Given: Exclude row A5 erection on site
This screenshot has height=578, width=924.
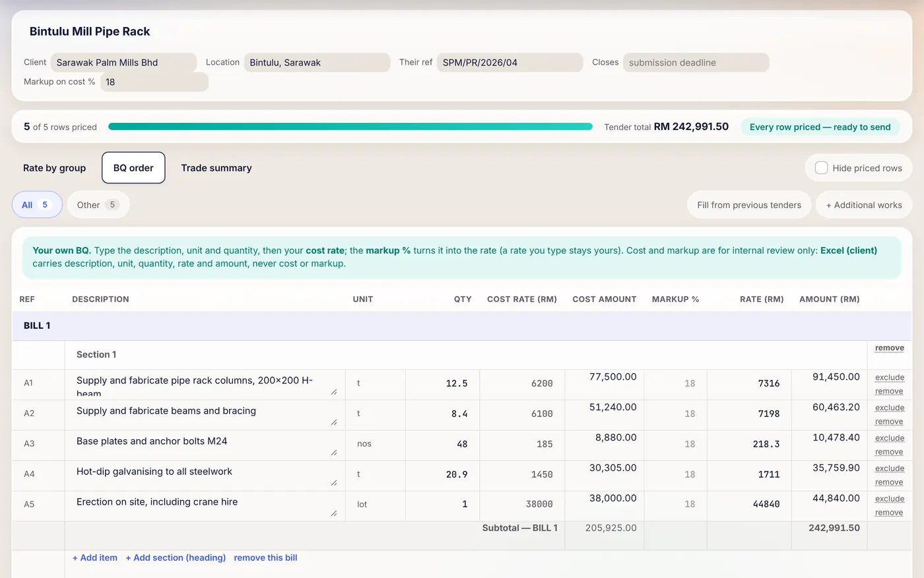Looking at the screenshot, I should click(890, 499).
